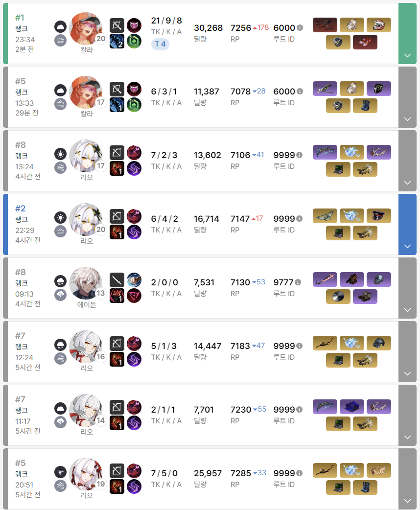The image size is (420, 510).
Task: Click the 에이든 character portrait
Action: click(86, 283)
